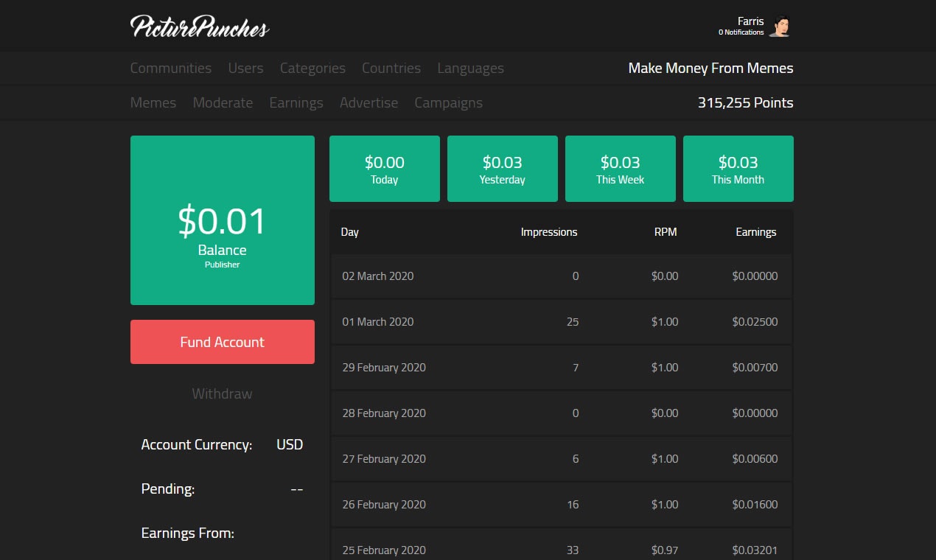Open the Moderate page
Image resolution: width=936 pixels, height=560 pixels.
point(223,102)
